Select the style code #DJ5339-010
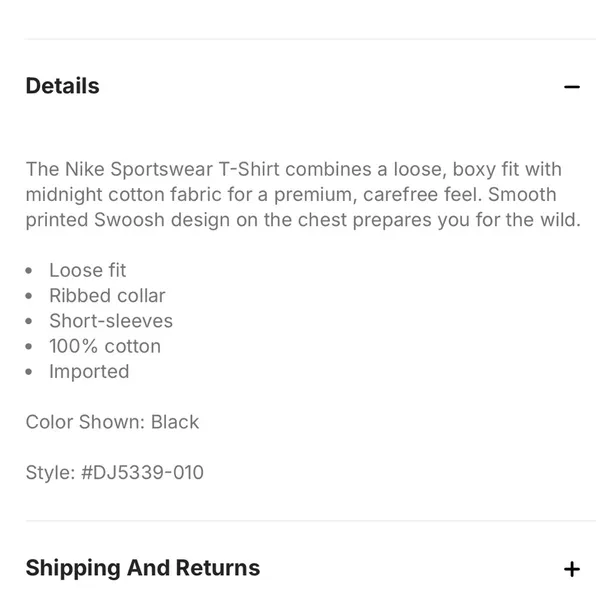600x600 pixels. (142, 472)
